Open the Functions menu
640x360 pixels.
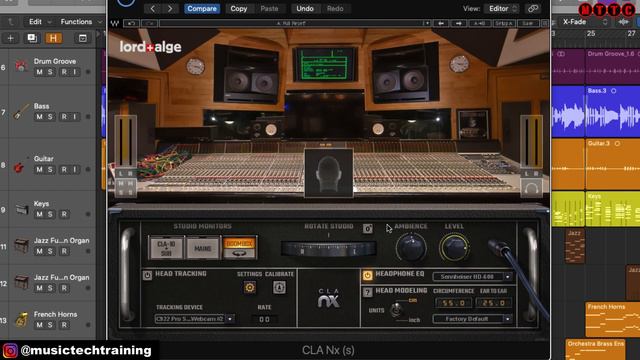[x=81, y=22]
